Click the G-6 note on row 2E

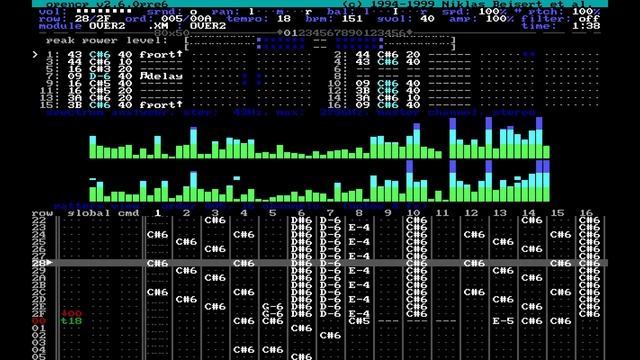pos(272,307)
